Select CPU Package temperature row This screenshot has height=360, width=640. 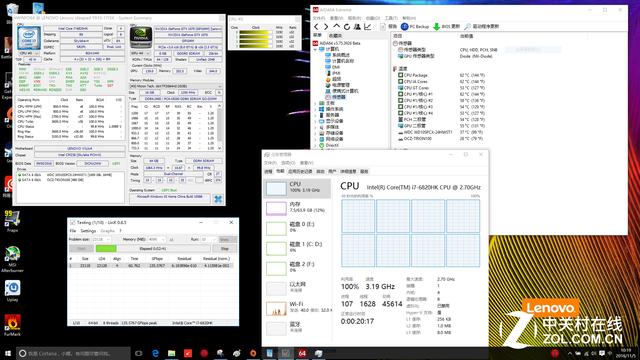[442, 75]
